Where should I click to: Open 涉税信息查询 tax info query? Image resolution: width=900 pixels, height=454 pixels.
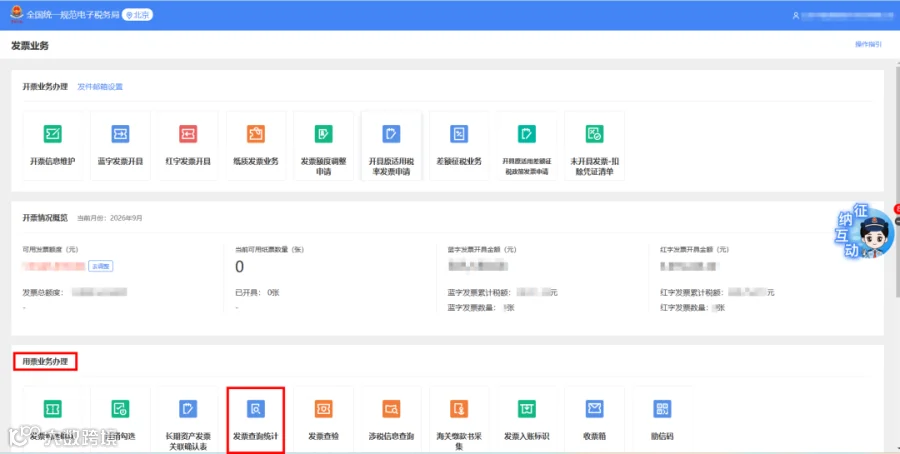point(391,420)
